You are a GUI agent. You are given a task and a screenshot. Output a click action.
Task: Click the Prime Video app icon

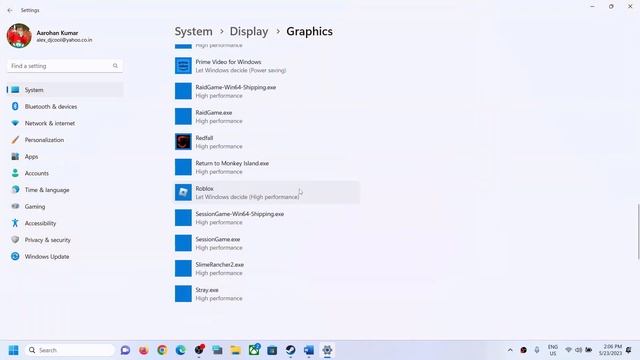183,66
